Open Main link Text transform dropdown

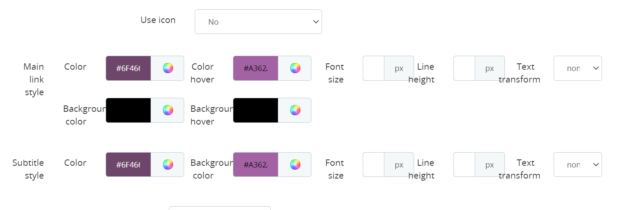coord(577,68)
